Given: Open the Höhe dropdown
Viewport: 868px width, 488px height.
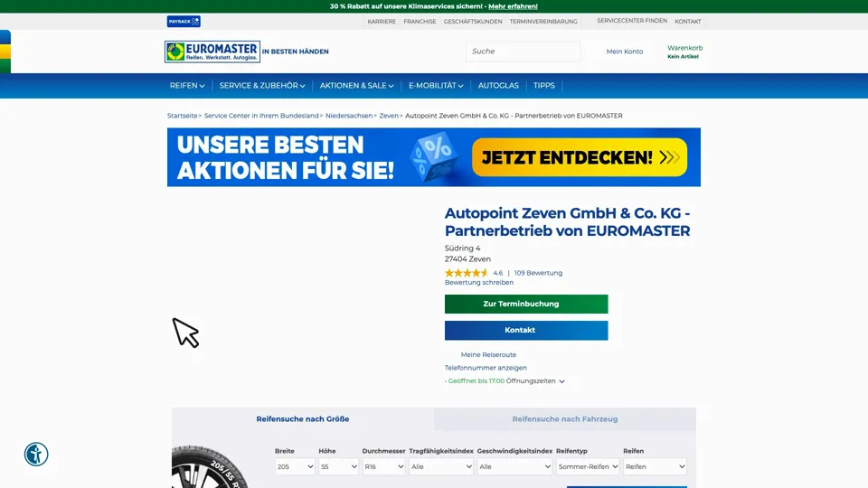Looking at the screenshot, I should [x=338, y=466].
